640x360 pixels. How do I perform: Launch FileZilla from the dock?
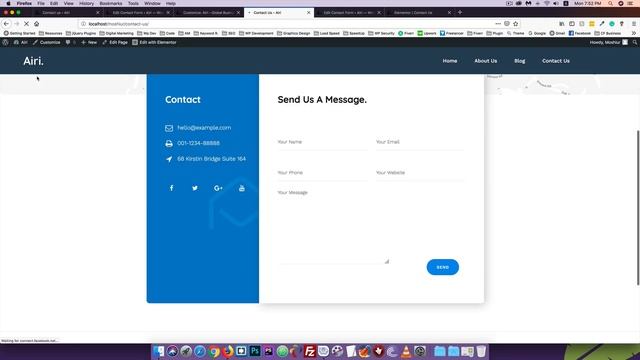(x=310, y=351)
